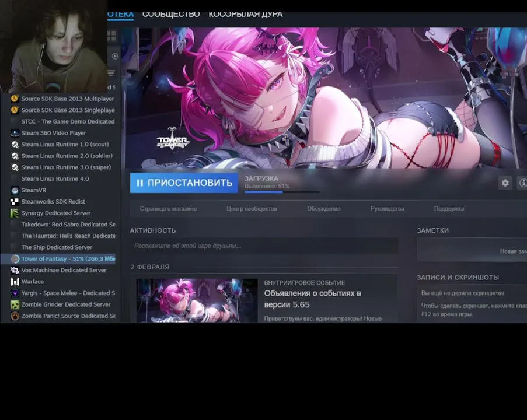This screenshot has height=420, width=527.
Task: Select the SteamVR icon
Action: click(x=15, y=190)
